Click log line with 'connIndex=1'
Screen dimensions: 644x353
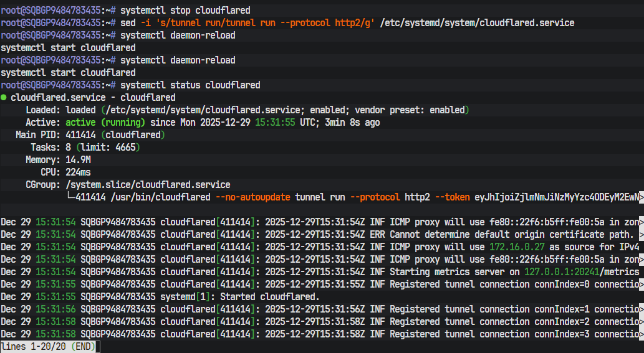tap(322, 309)
